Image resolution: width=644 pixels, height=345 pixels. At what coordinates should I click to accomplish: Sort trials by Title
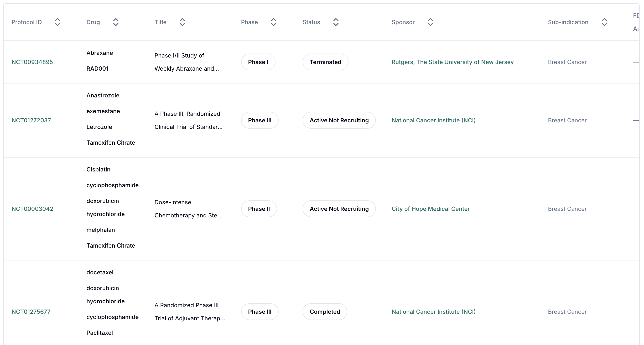[182, 22]
